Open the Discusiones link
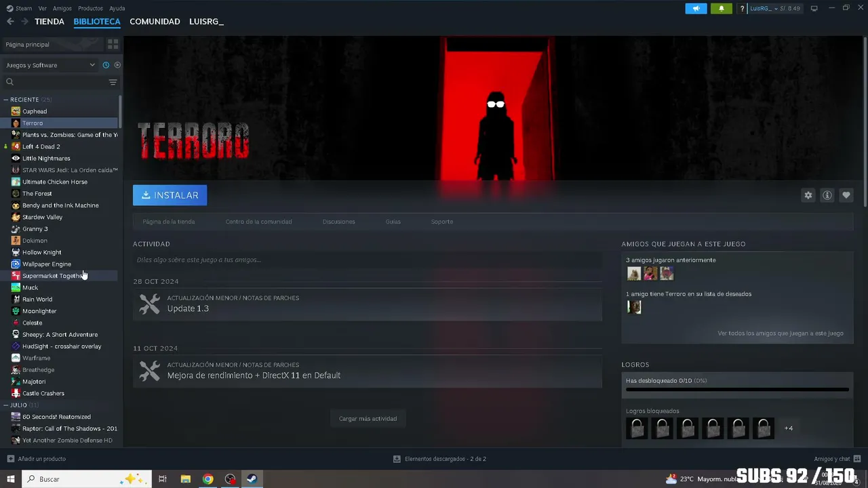Viewport: 868px width, 488px height. click(x=338, y=222)
